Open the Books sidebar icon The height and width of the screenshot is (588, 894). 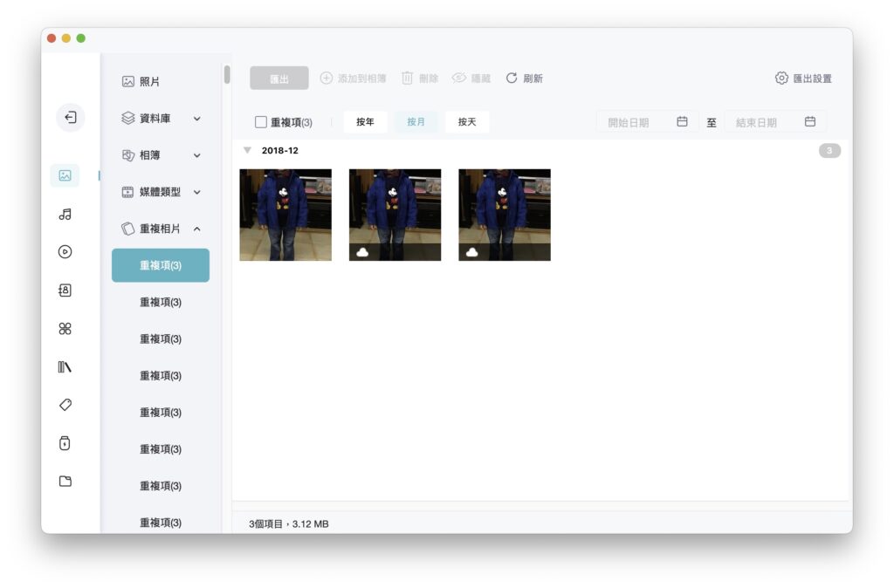pos(65,367)
